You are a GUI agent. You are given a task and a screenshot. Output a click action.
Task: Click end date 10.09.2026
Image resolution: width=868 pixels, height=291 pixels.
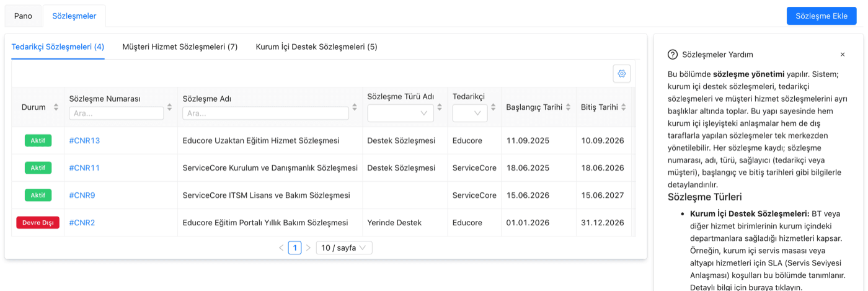pyautogui.click(x=603, y=141)
